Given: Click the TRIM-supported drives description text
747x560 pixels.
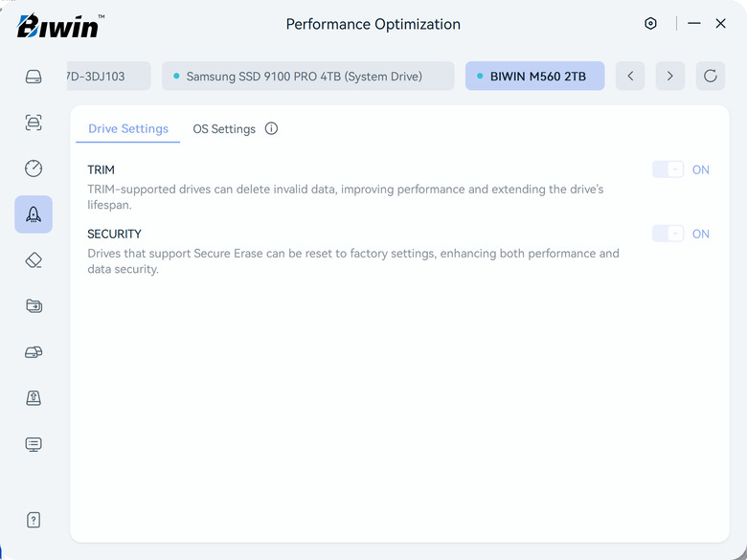Looking at the screenshot, I should click(346, 197).
